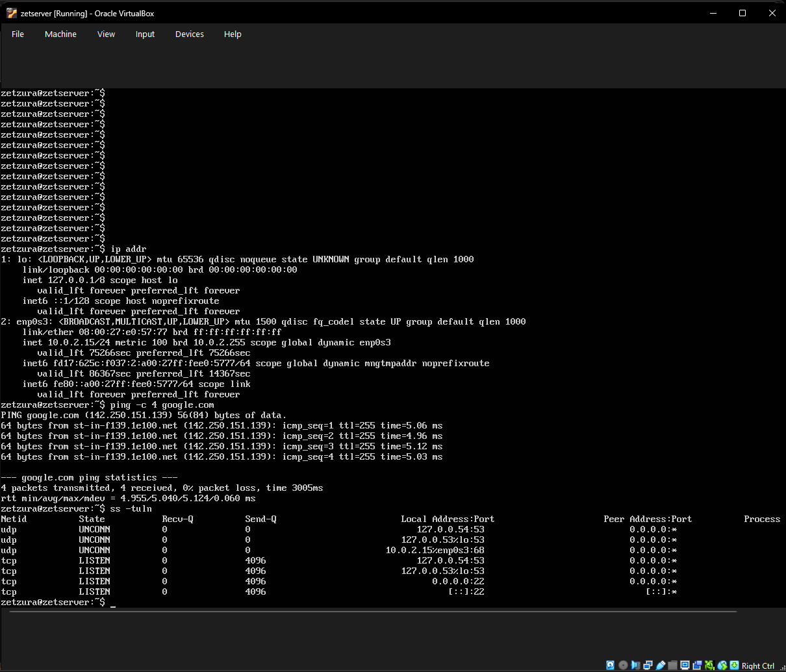Click the Right Ctrl host key label
Screen dimensions: 786x672
tap(758, 666)
